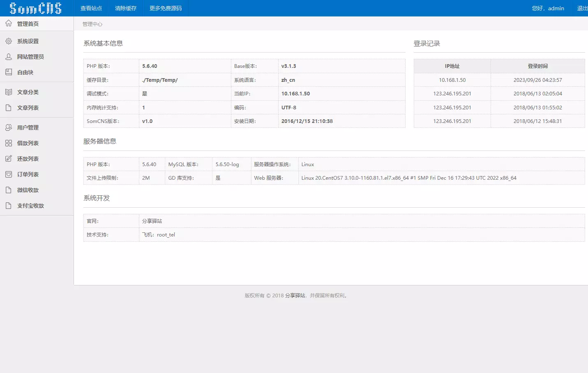Click the gear icon for 系统设置
Screen dimensions: 588x373
pyautogui.click(x=9, y=41)
